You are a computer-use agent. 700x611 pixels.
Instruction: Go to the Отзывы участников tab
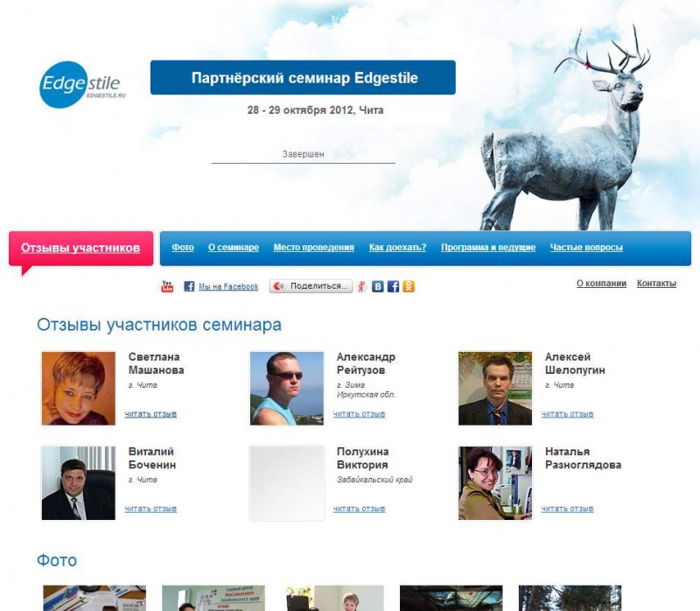(x=80, y=249)
